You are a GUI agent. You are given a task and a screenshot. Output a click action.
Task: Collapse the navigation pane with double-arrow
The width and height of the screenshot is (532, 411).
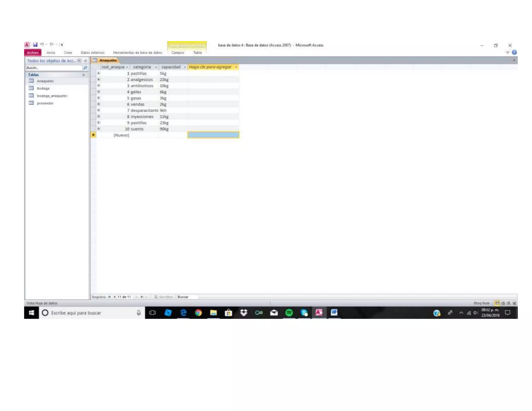[85, 61]
